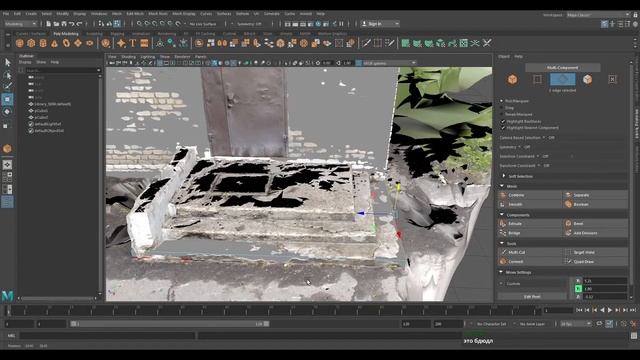Create a polygon sphere from the shelf
Image resolution: width=640 pixels, height=360 pixels.
[20, 43]
